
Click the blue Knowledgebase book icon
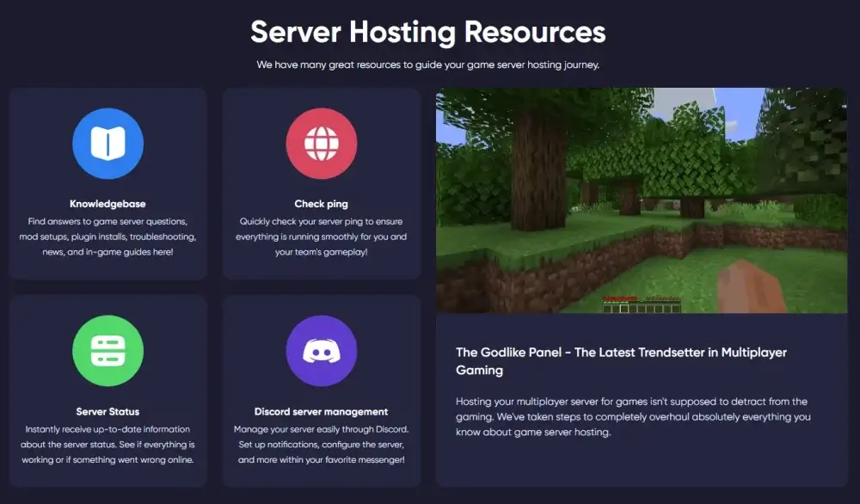[x=107, y=143]
